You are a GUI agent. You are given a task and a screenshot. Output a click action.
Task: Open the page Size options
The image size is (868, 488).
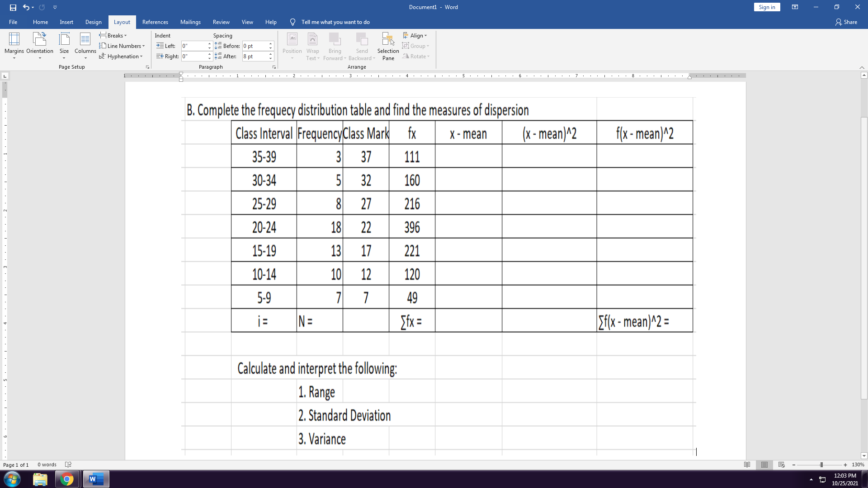pyautogui.click(x=64, y=45)
